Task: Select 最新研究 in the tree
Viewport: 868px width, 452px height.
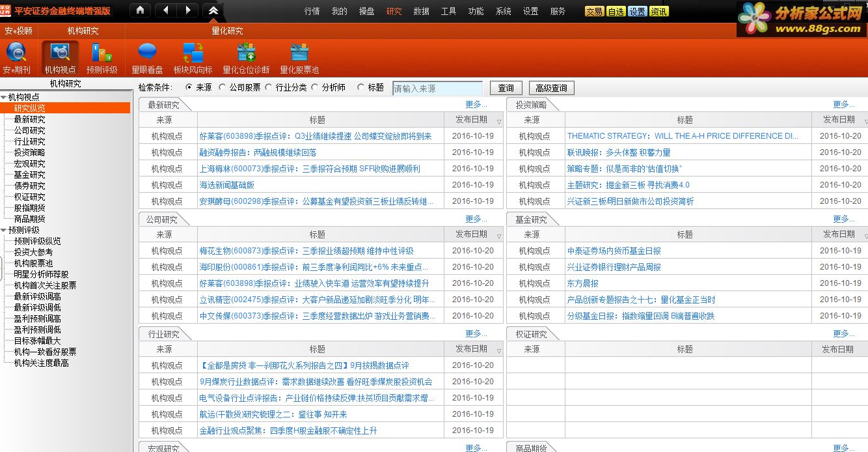Action: click(30, 119)
